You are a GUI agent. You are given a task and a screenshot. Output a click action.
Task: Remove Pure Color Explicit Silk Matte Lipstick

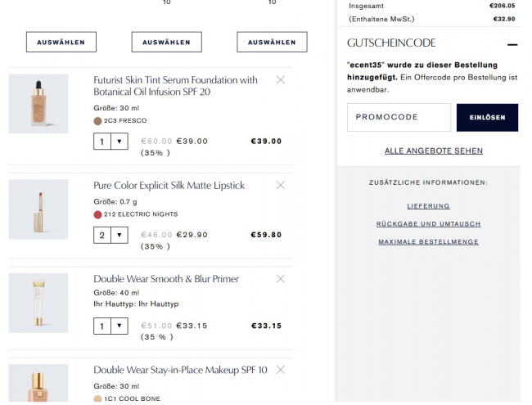281,185
